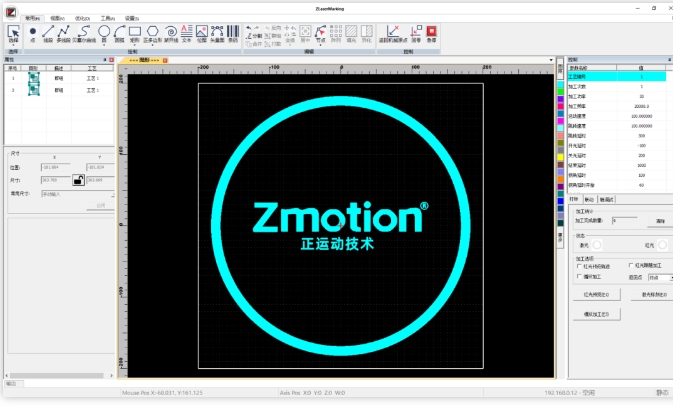Select object row 1 in properties list
This screenshot has height=409, width=678.
59,78
